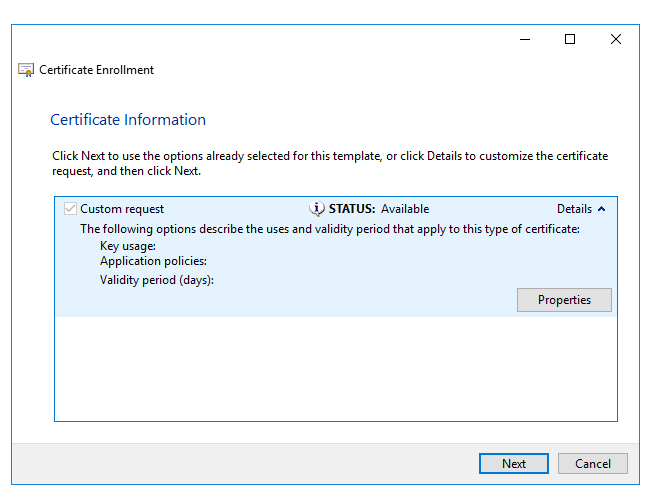
Task: Cancel the certificate enrollment
Action: pos(593,463)
